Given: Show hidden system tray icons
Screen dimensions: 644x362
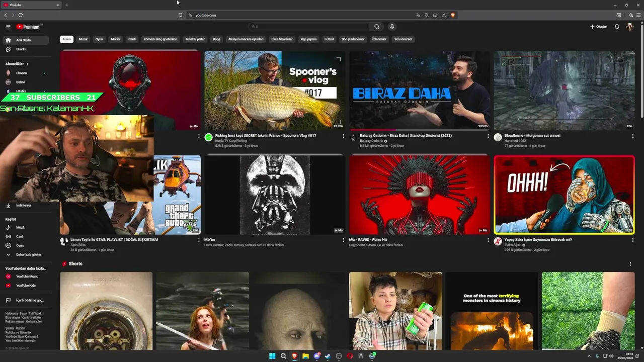Looking at the screenshot, I should click(589, 356).
